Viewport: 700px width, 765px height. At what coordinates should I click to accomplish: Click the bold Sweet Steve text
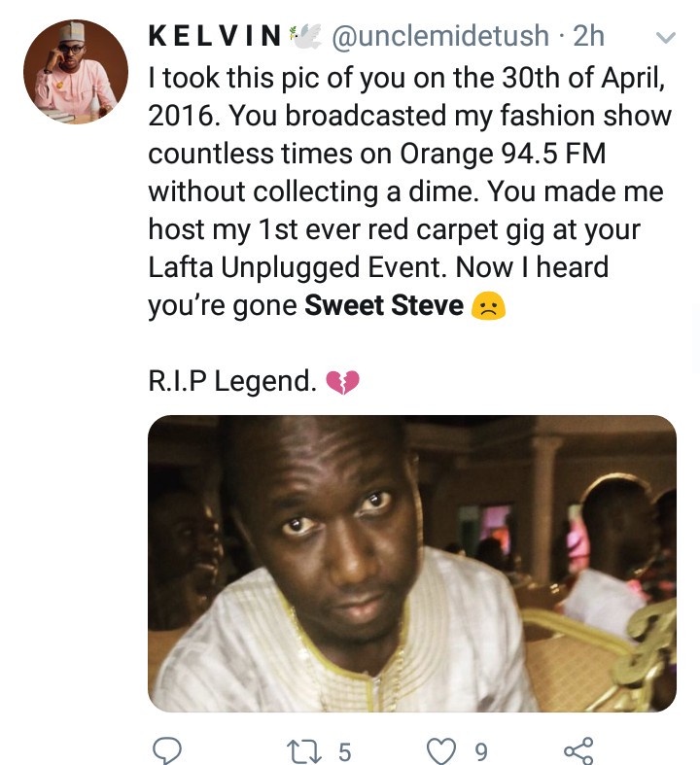(384, 307)
